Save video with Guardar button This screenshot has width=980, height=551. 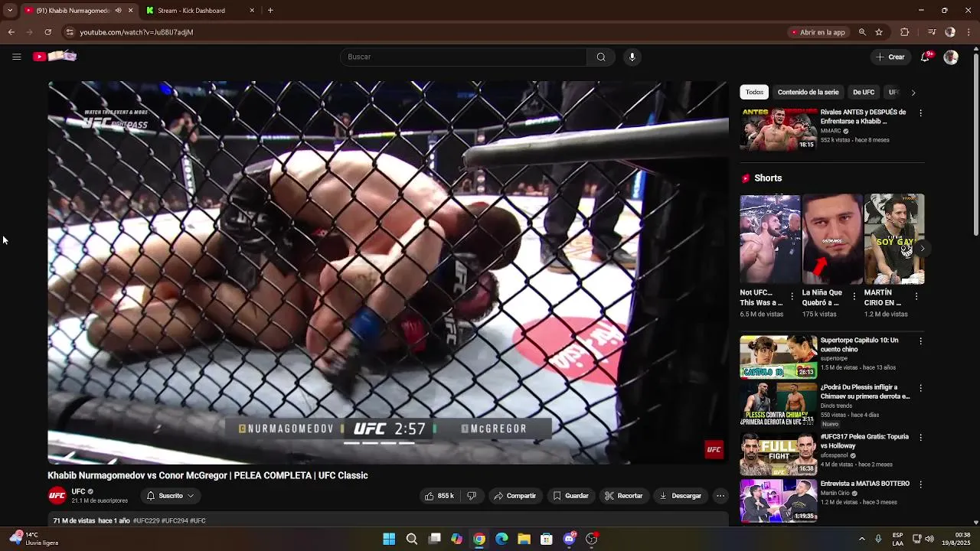tap(570, 496)
